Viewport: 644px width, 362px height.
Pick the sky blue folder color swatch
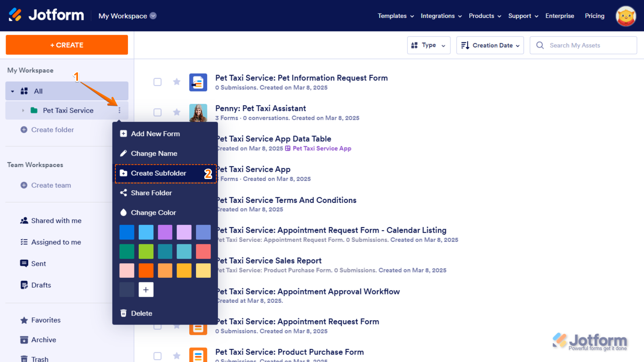pyautogui.click(x=146, y=232)
